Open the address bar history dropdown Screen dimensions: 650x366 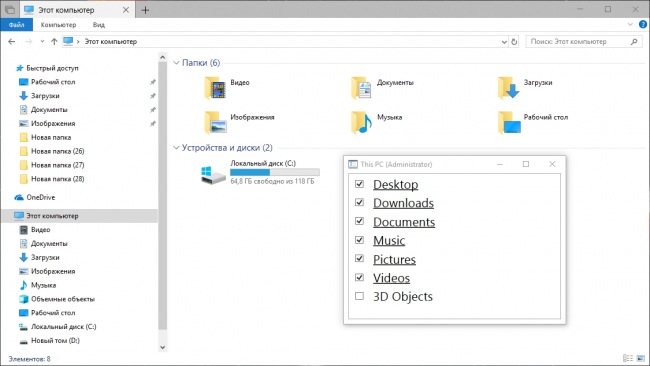coord(504,41)
